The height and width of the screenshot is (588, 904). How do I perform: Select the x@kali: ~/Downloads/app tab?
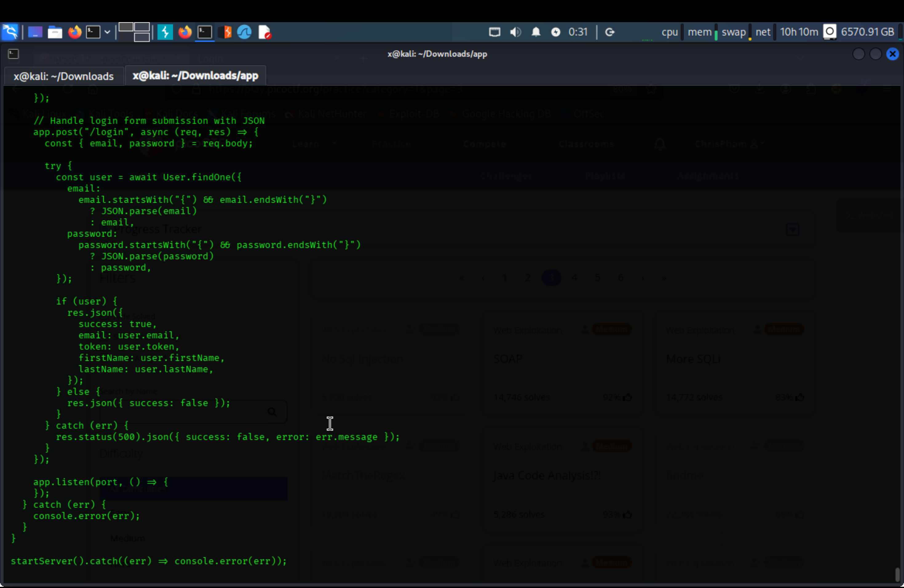pos(195,76)
